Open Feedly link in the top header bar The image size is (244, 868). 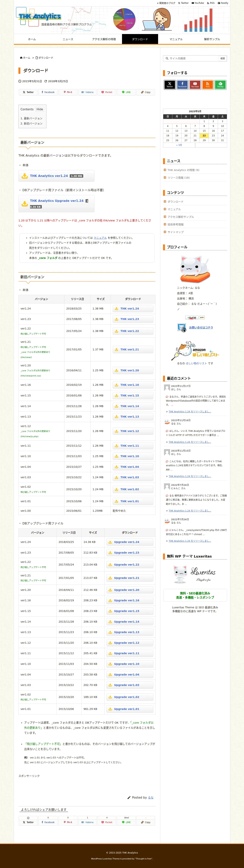[223, 3]
